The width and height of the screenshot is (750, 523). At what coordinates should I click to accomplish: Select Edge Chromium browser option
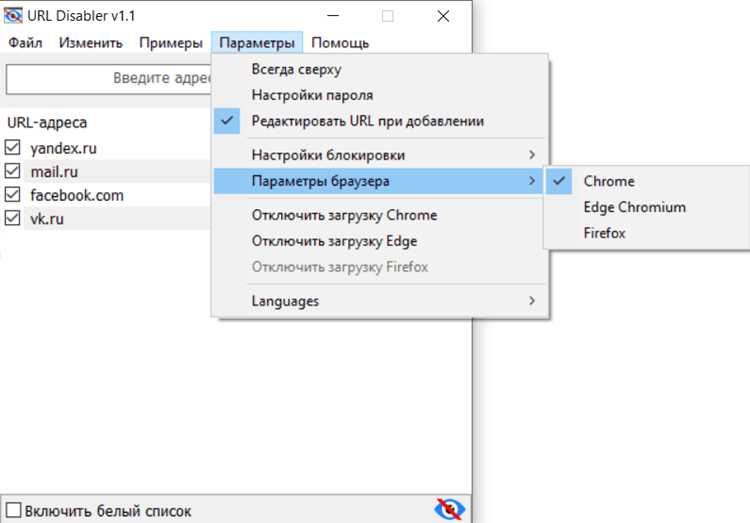(647, 207)
